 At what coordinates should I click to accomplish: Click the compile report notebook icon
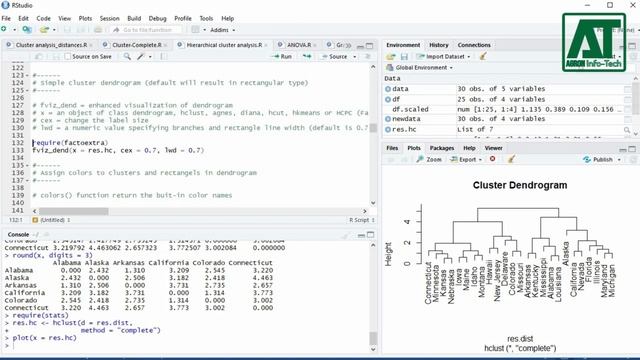click(x=163, y=56)
